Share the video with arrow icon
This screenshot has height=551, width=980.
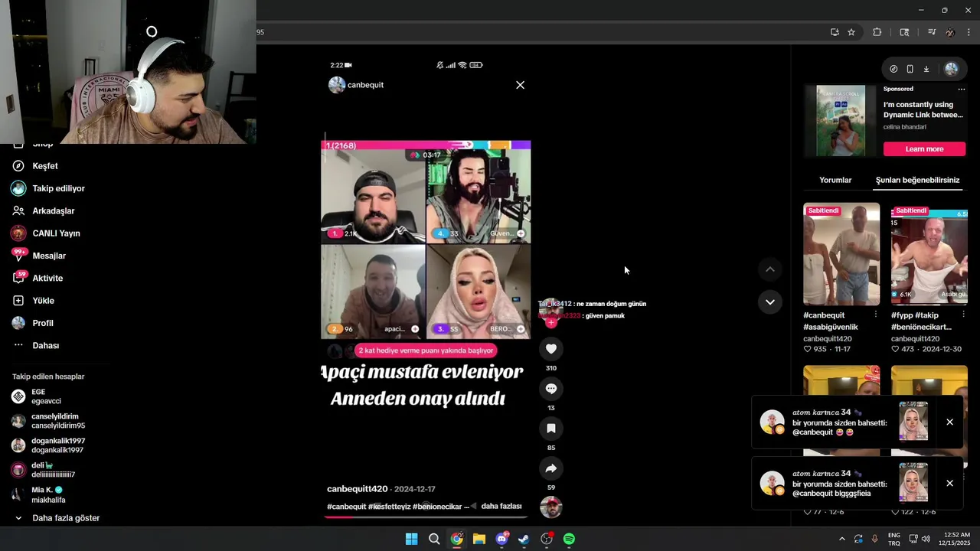(x=550, y=468)
